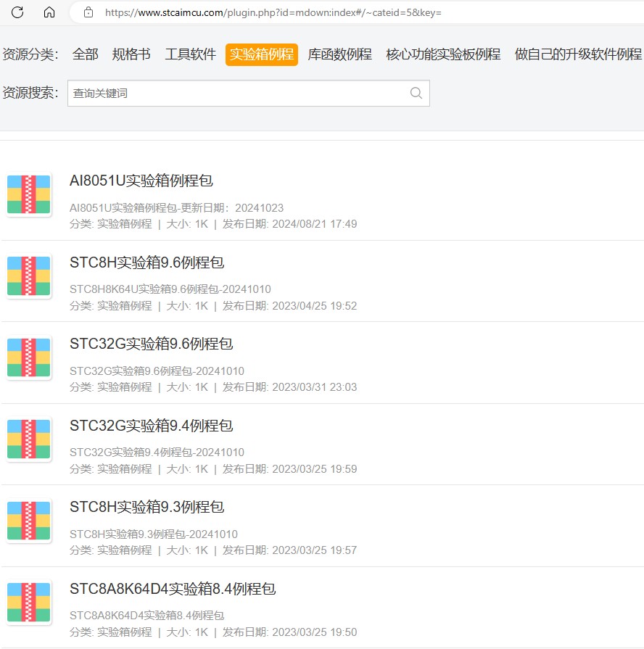Click the info line dated 2023/03/25 19:57

click(x=213, y=550)
